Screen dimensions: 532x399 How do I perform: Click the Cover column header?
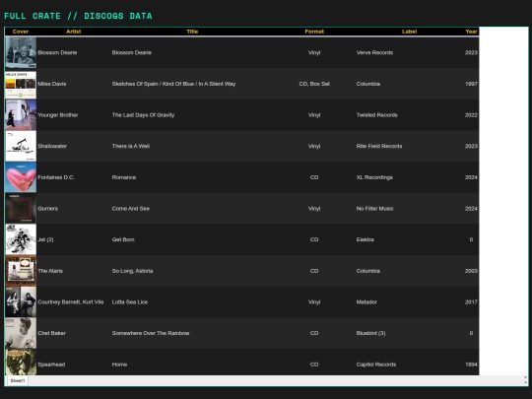[x=21, y=32]
